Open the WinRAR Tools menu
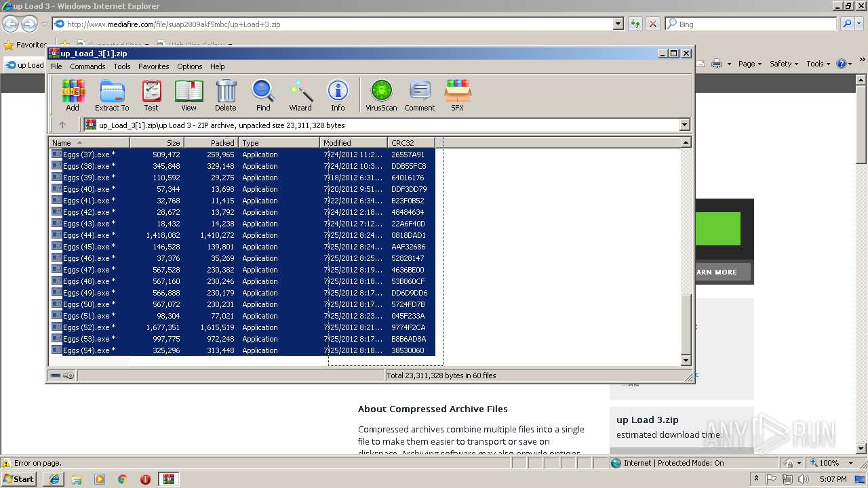The height and width of the screenshot is (488, 868). click(122, 66)
